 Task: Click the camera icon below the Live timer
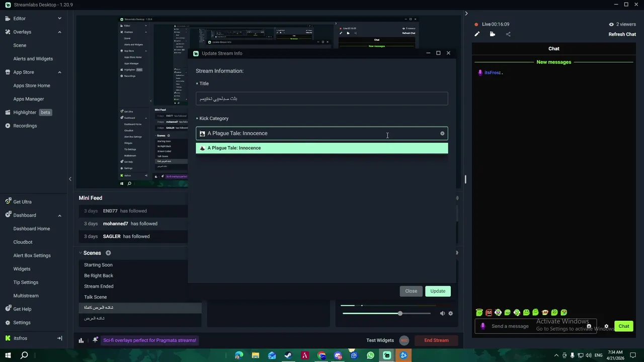pos(493,34)
